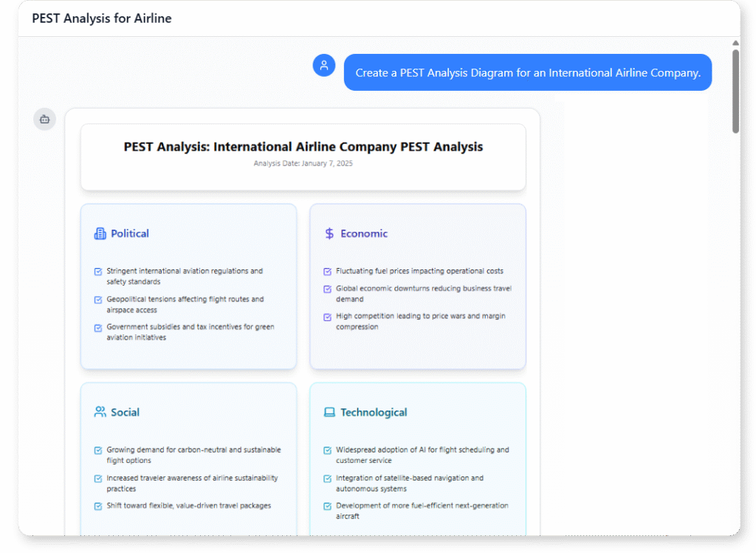Image resolution: width=756 pixels, height=553 pixels.
Task: Toggle the checkbox for carbon-neutral flight options
Action: click(x=97, y=450)
